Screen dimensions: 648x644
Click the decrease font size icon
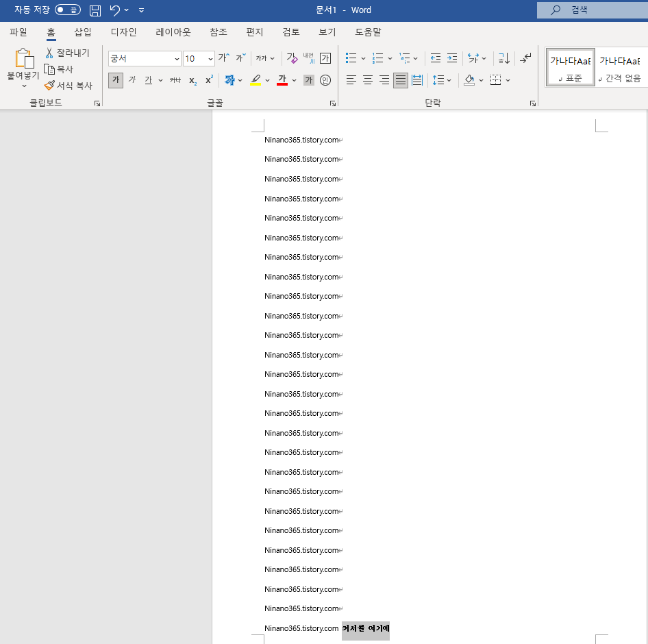pyautogui.click(x=241, y=58)
